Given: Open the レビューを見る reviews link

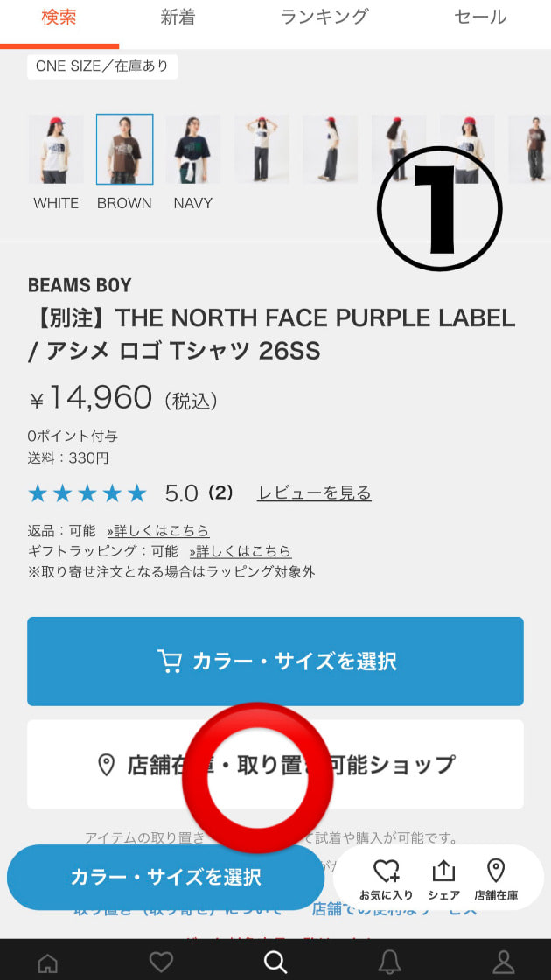Looking at the screenshot, I should tap(314, 493).
